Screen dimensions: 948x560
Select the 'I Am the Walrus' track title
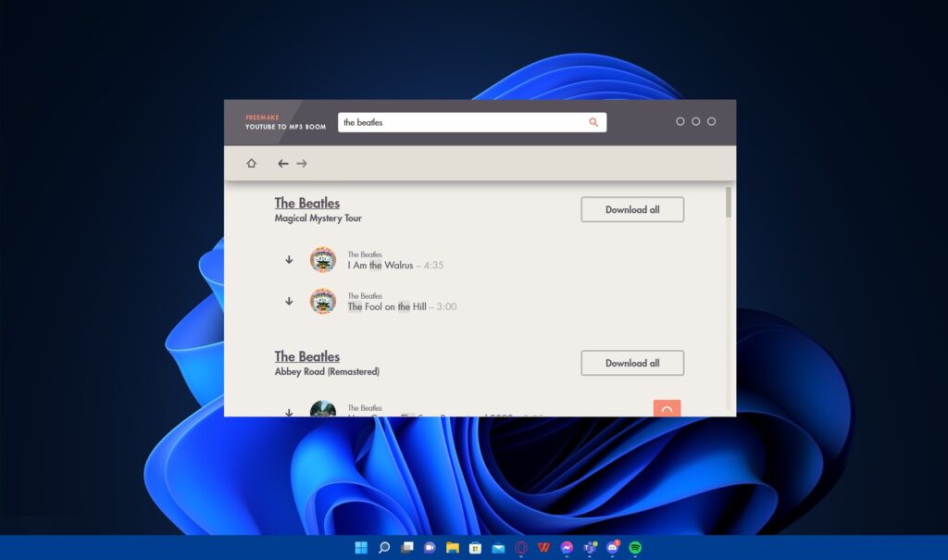(x=380, y=265)
